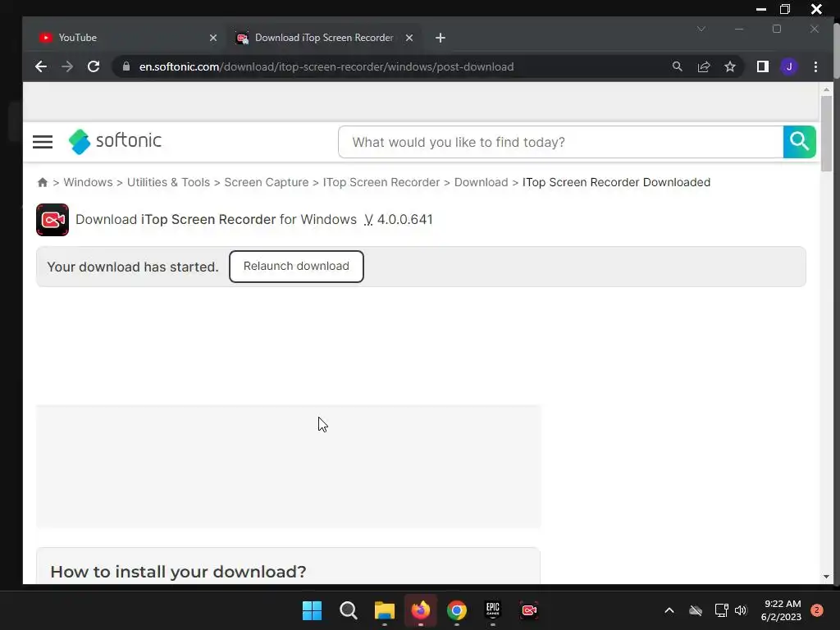Click the address bar URL
The height and width of the screenshot is (630, 840).
coord(326,66)
